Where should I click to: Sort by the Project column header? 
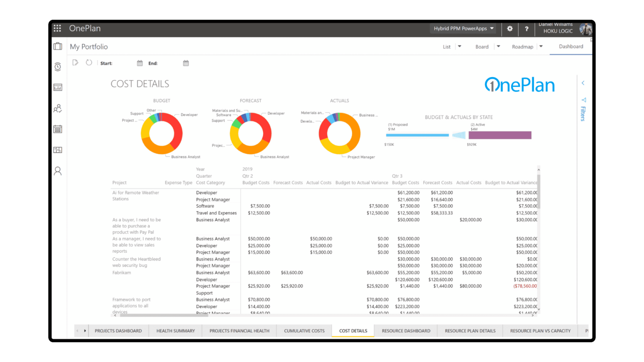[119, 183]
